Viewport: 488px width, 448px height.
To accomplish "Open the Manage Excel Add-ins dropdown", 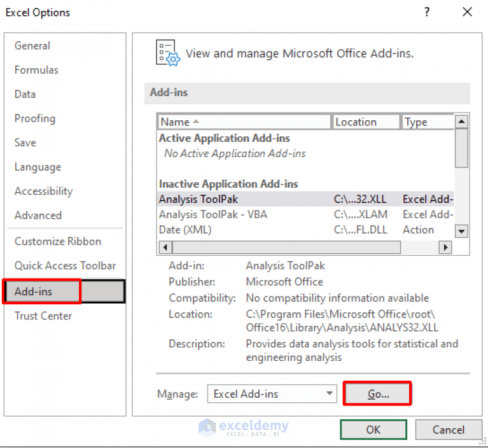I will (x=272, y=394).
